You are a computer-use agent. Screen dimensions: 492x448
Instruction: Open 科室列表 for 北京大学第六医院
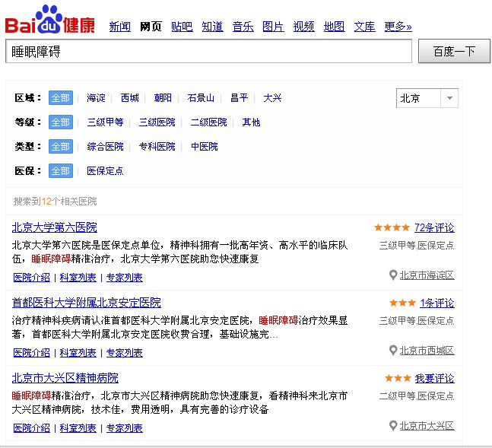[78, 278]
